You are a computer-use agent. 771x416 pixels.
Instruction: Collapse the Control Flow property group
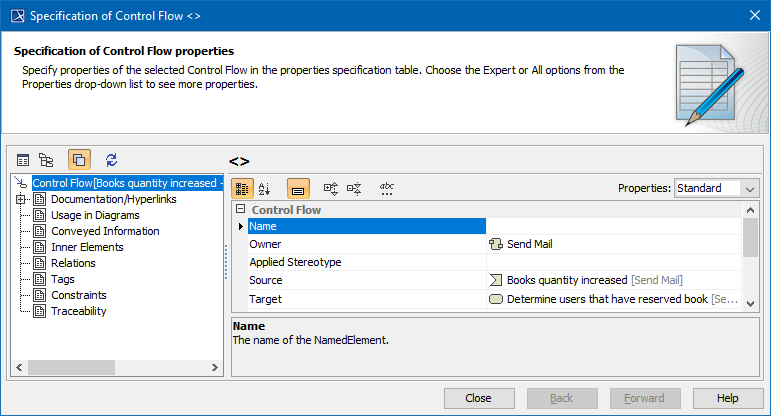point(240,210)
